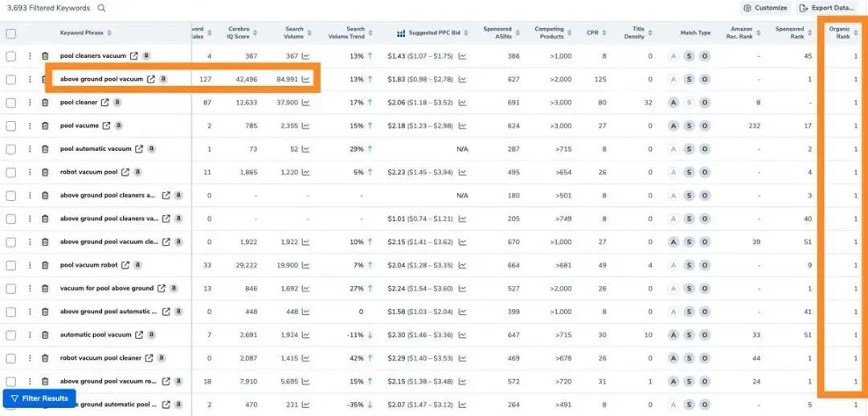Open Amazon search icon for 'pool vacume'
This screenshot has height=416, width=868.
tap(118, 125)
